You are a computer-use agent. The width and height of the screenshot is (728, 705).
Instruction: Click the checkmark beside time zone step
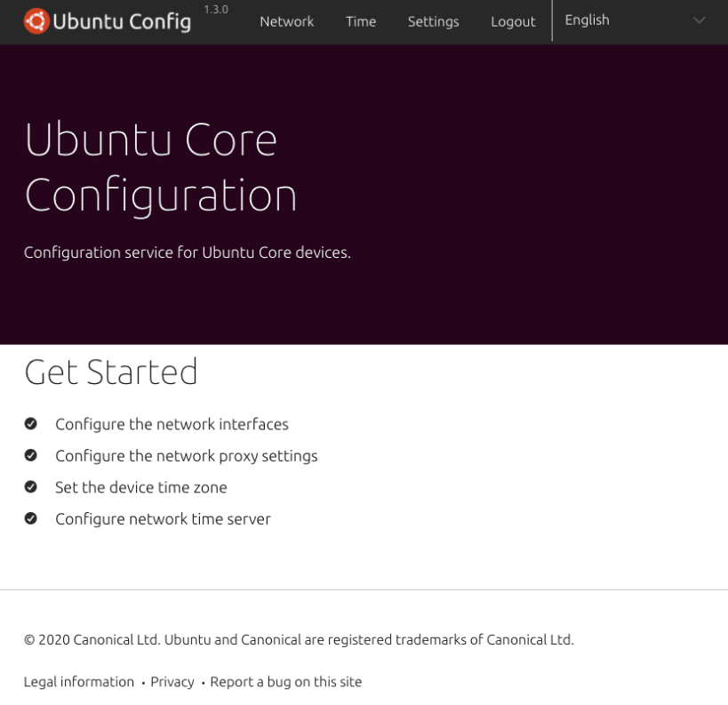click(31, 487)
